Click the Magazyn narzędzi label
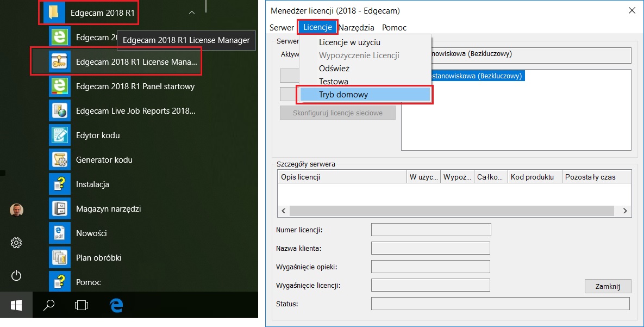The image size is (644, 327). click(x=109, y=208)
